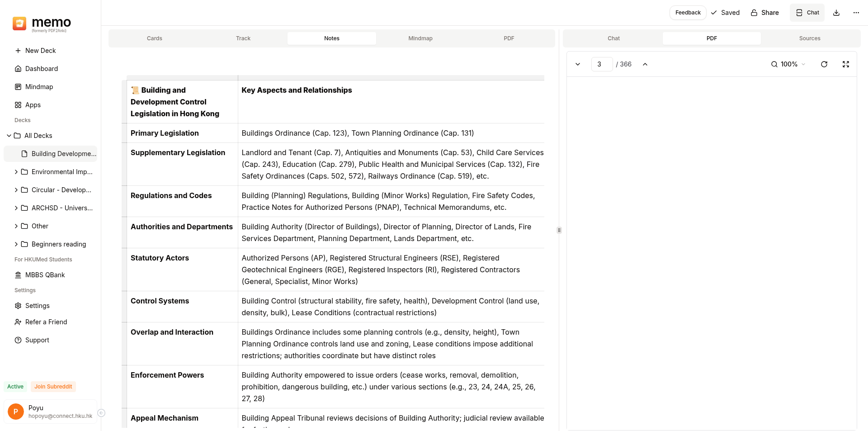Expand the Beginners reading folder
The width and height of the screenshot is (868, 431).
click(x=16, y=244)
